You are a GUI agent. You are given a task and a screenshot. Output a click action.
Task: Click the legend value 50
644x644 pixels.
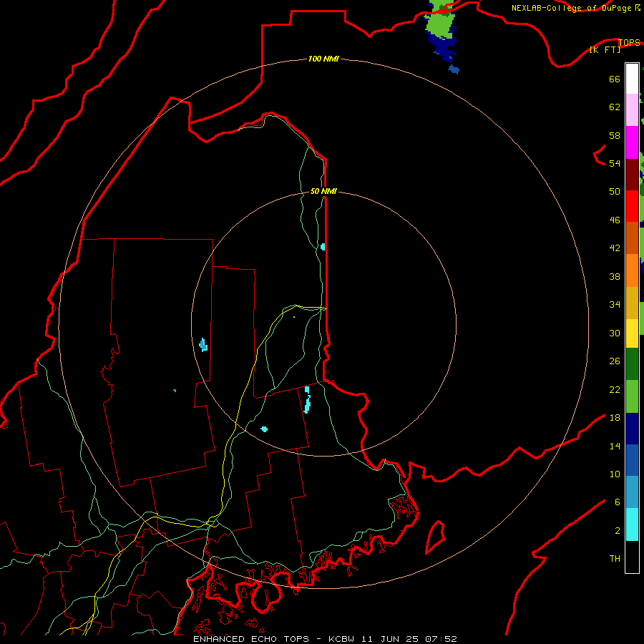tap(615, 192)
